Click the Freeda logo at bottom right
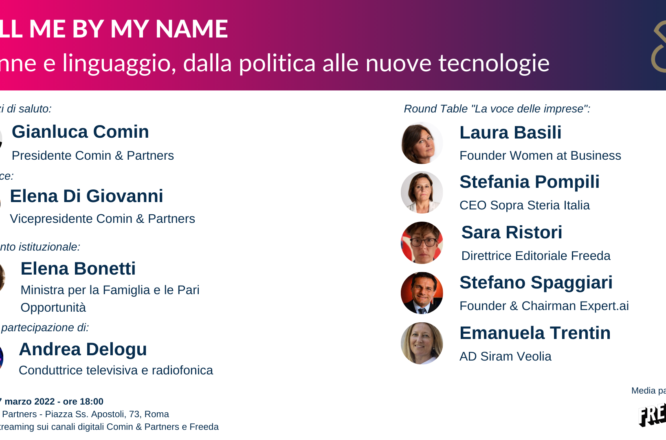The image size is (666, 440). pyautogui.click(x=653, y=415)
